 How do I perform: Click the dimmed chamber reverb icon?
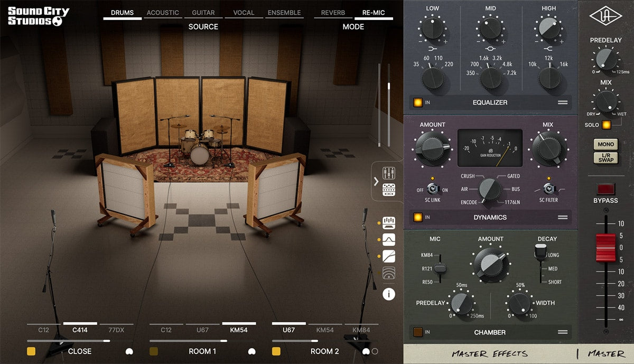pos(389,274)
